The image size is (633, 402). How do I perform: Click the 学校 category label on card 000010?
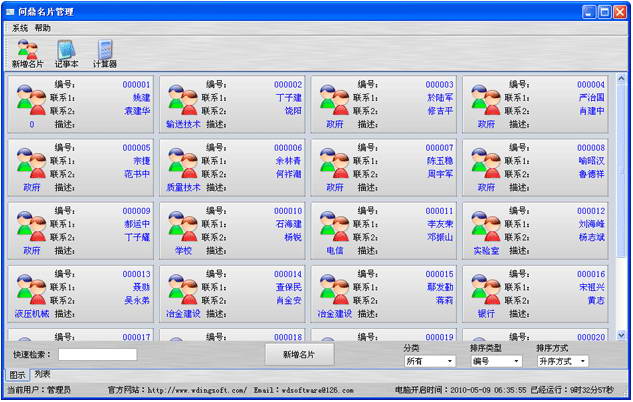[183, 251]
